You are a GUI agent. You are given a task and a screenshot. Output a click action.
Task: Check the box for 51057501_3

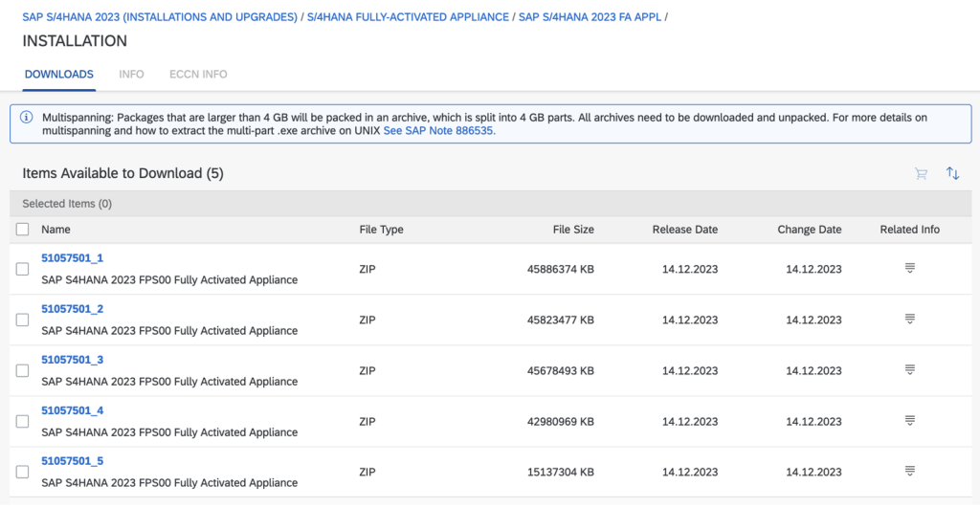[x=23, y=370]
